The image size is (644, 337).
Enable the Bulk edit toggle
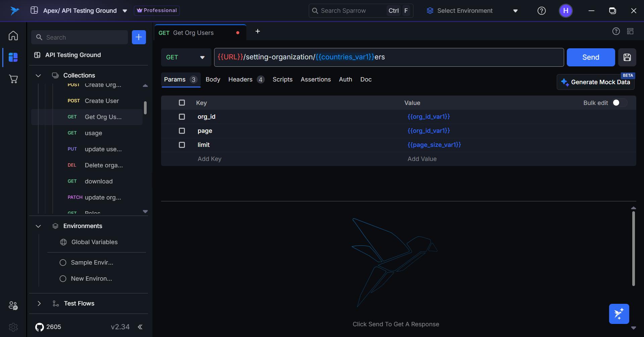click(x=619, y=103)
